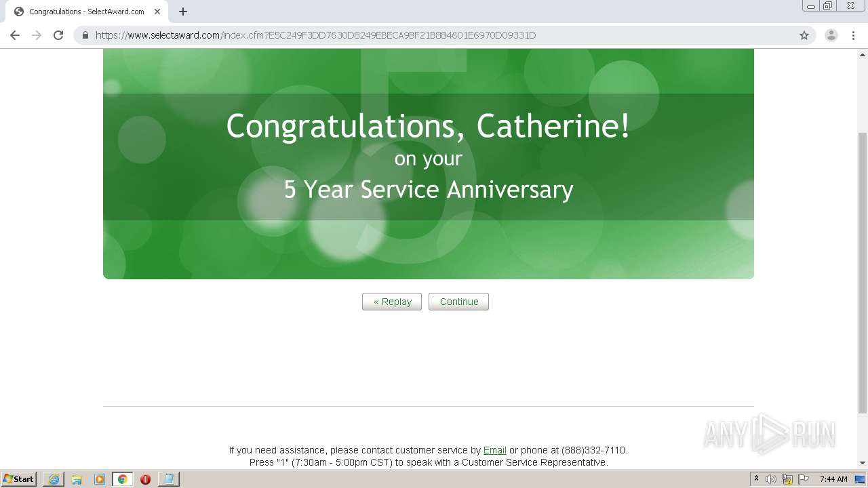This screenshot has height=488, width=868.
Task: Switch to the Chrome taskbar icon
Action: click(122, 479)
